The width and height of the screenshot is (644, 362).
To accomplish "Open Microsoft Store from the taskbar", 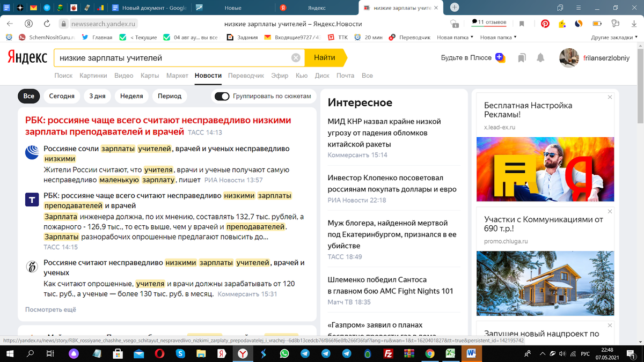I will click(x=118, y=353).
